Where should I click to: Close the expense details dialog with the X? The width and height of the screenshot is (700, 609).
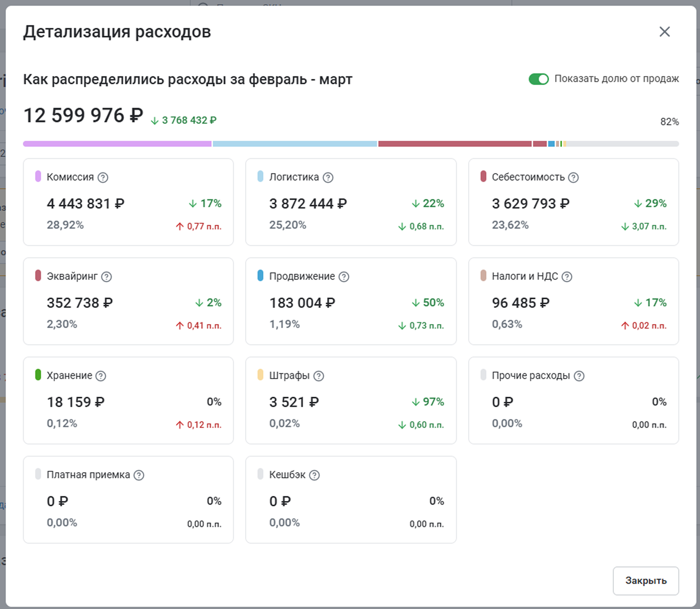click(664, 32)
